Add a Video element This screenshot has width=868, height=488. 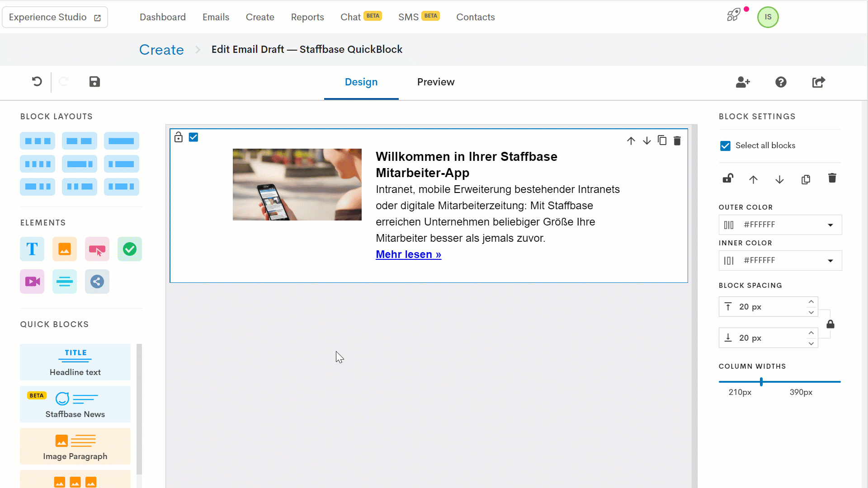coord(32,282)
